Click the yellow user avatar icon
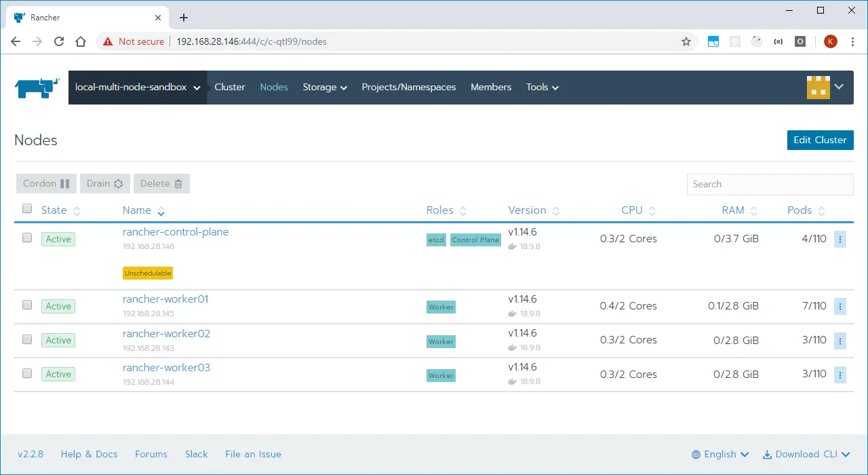The image size is (868, 475). tap(818, 88)
